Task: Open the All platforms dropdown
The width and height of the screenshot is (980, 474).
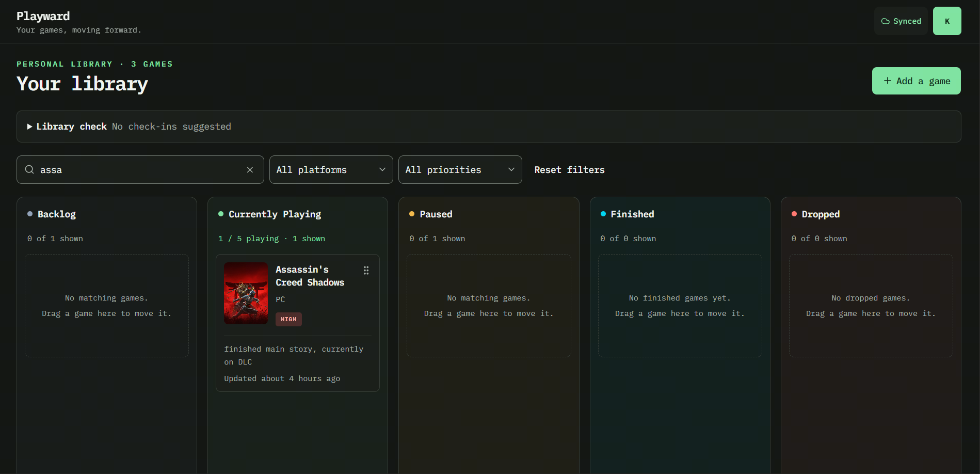Action: (331, 170)
